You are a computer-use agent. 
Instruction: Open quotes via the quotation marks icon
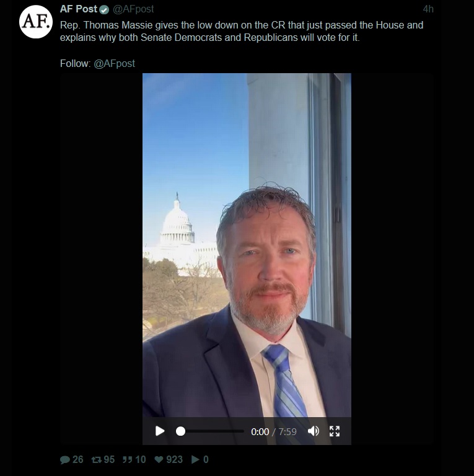[x=127, y=460]
